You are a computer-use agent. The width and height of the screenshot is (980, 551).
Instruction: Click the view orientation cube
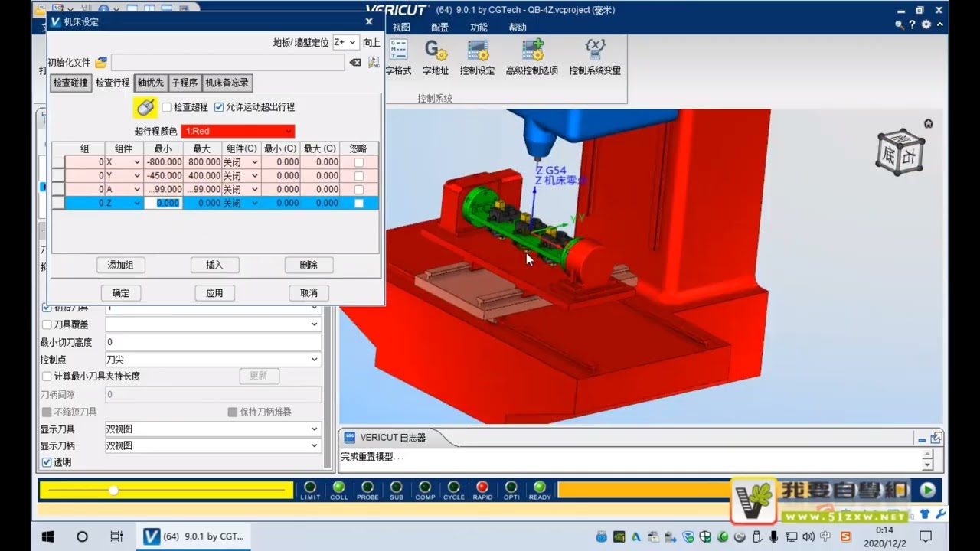click(x=900, y=151)
